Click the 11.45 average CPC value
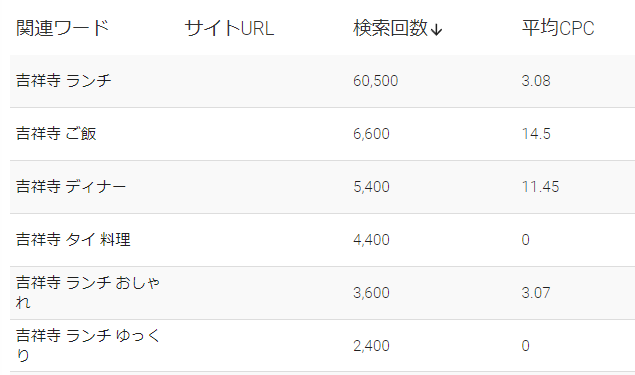 [540, 187]
